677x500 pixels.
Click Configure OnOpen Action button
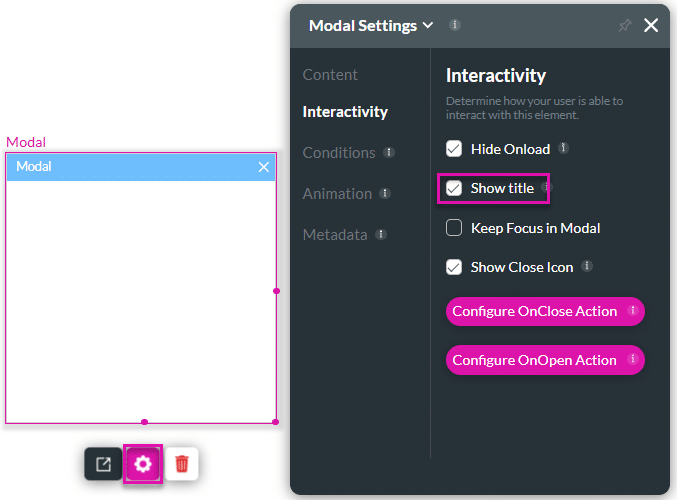point(545,360)
